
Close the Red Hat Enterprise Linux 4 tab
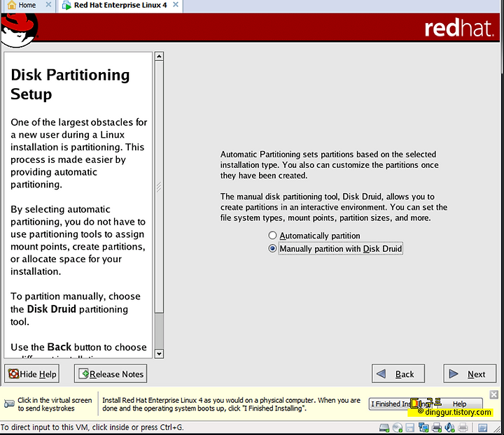pyautogui.click(x=176, y=5)
